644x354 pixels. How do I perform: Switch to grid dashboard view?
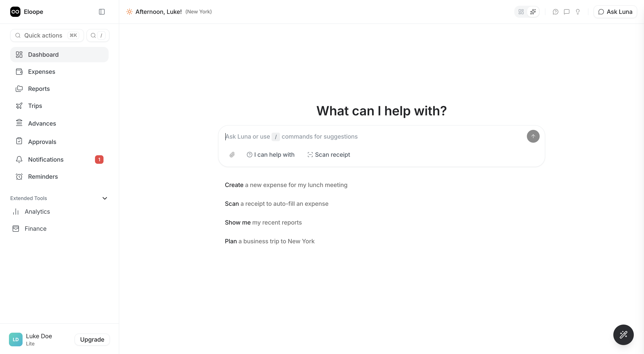[x=521, y=12]
